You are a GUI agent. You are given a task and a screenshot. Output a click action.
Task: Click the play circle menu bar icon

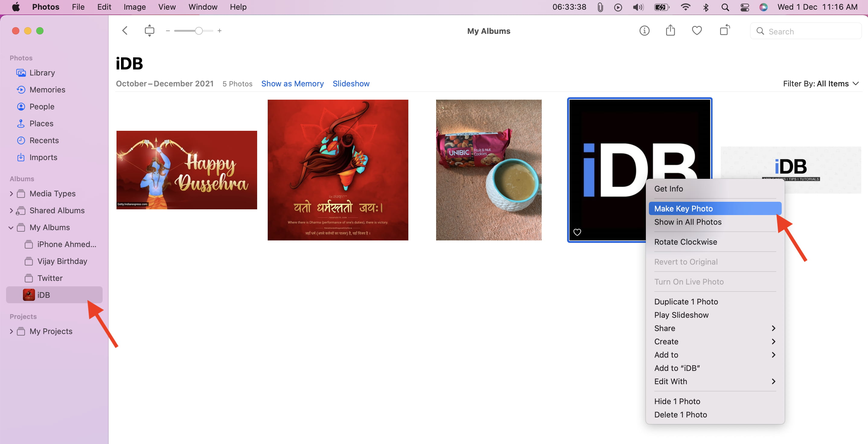[x=618, y=7]
